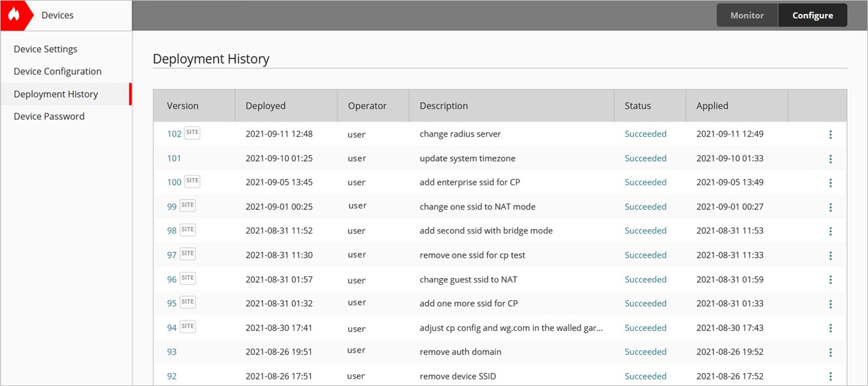Click version 97 to view its configuration

click(171, 253)
